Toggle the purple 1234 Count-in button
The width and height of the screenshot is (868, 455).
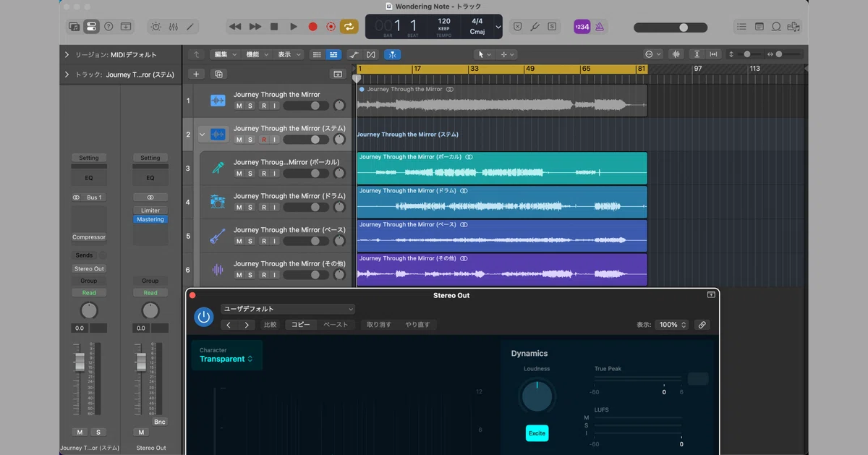click(x=582, y=27)
